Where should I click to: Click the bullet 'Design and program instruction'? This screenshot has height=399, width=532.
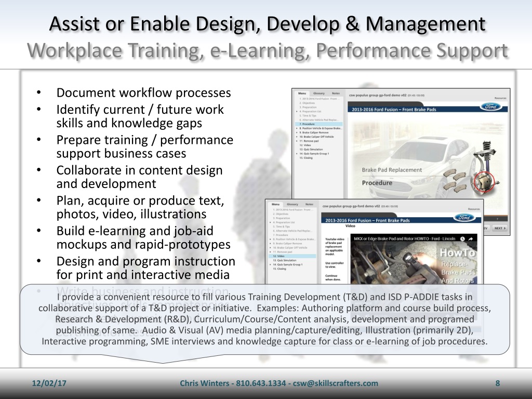146,268
